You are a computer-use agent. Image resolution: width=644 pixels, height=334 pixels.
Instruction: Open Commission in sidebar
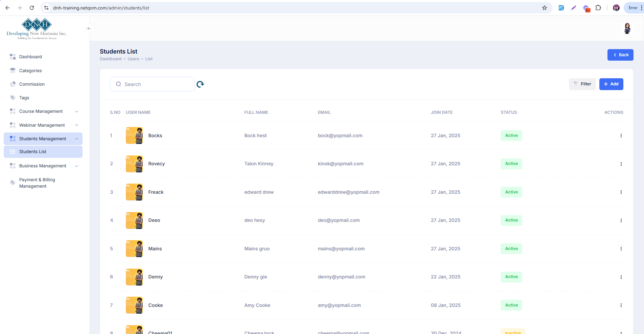pos(43,84)
